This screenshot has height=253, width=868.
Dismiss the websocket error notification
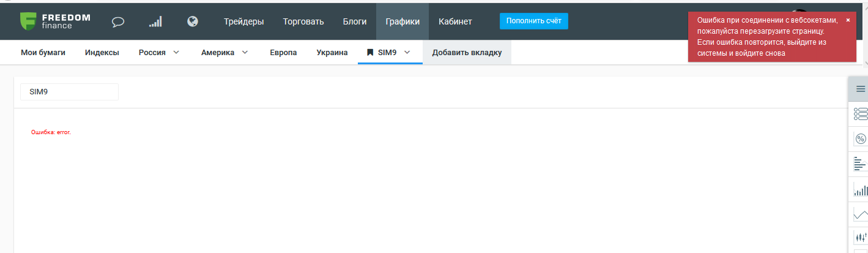point(848,20)
